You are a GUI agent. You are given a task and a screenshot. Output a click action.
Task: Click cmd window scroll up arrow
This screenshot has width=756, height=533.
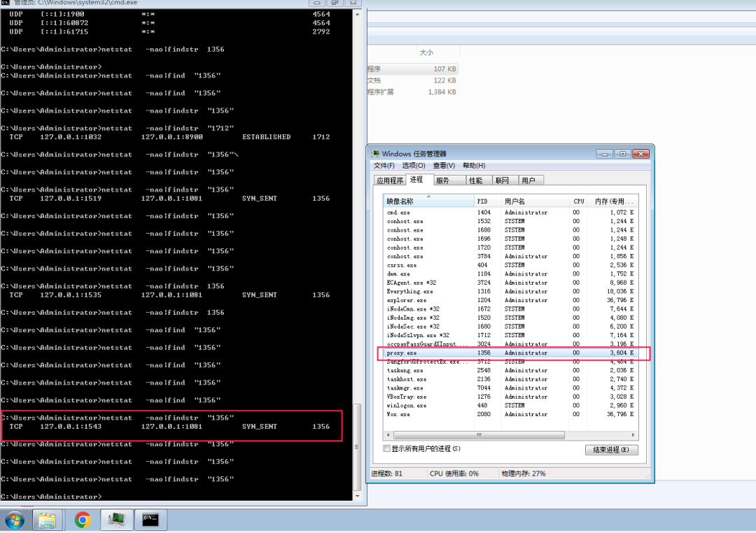[x=357, y=15]
